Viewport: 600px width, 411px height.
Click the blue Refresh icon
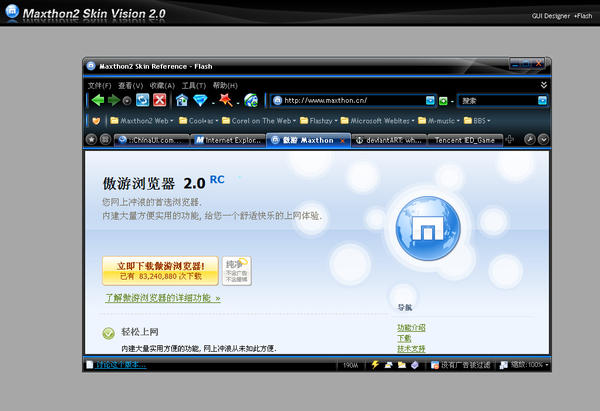point(143,100)
